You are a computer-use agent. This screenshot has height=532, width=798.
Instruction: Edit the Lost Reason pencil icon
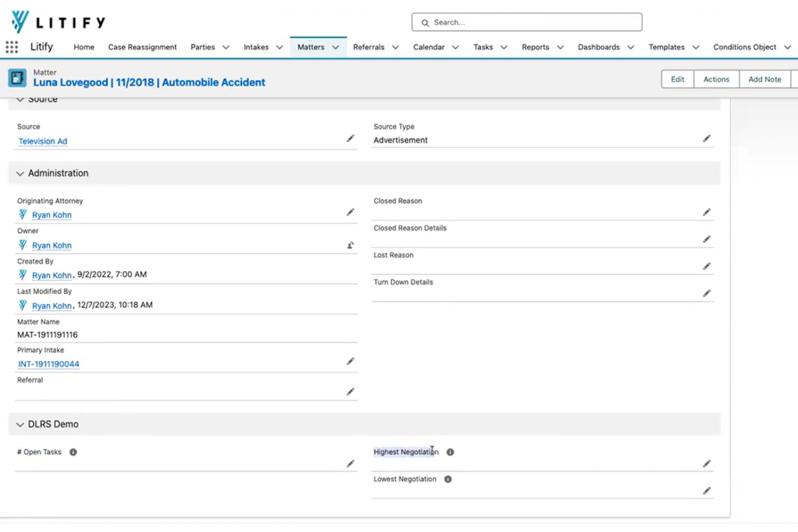[707, 266]
